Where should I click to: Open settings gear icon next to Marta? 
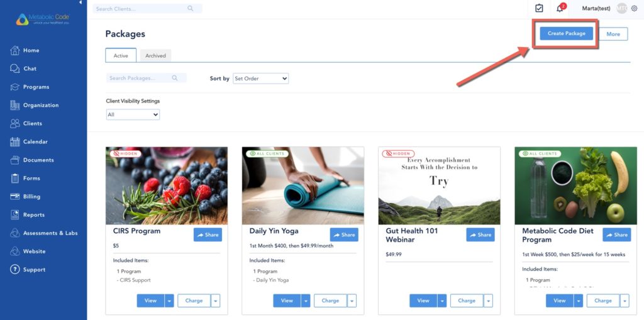[x=634, y=8]
